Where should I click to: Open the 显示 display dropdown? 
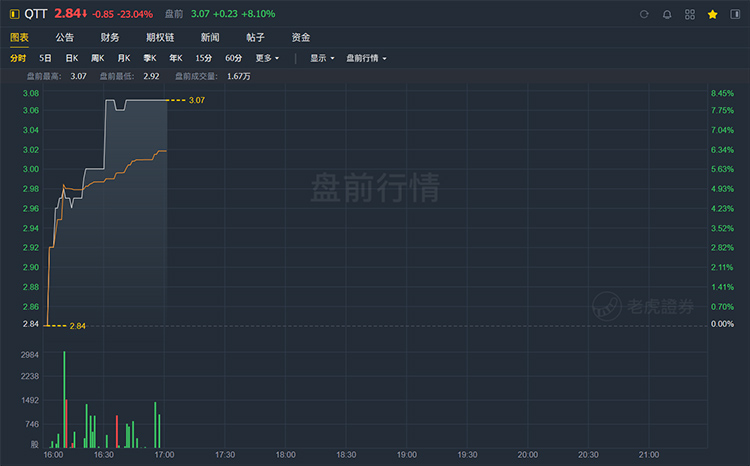(x=322, y=58)
